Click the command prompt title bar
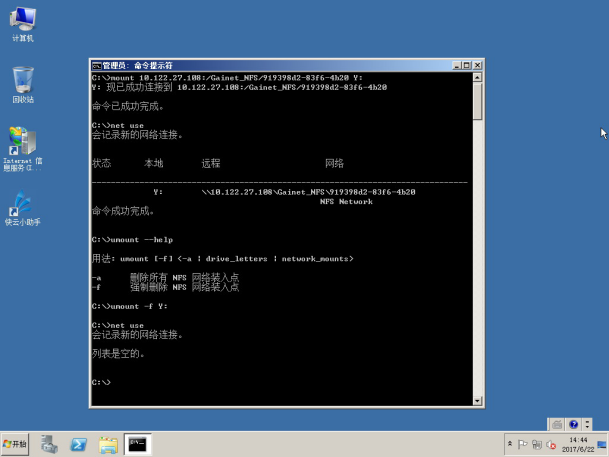609x457 pixels. coord(270,65)
